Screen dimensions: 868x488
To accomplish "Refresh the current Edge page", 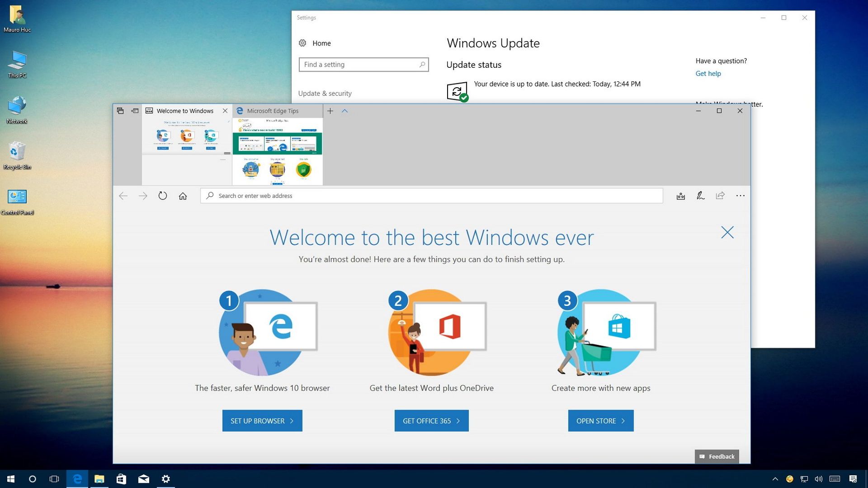I will click(x=163, y=196).
